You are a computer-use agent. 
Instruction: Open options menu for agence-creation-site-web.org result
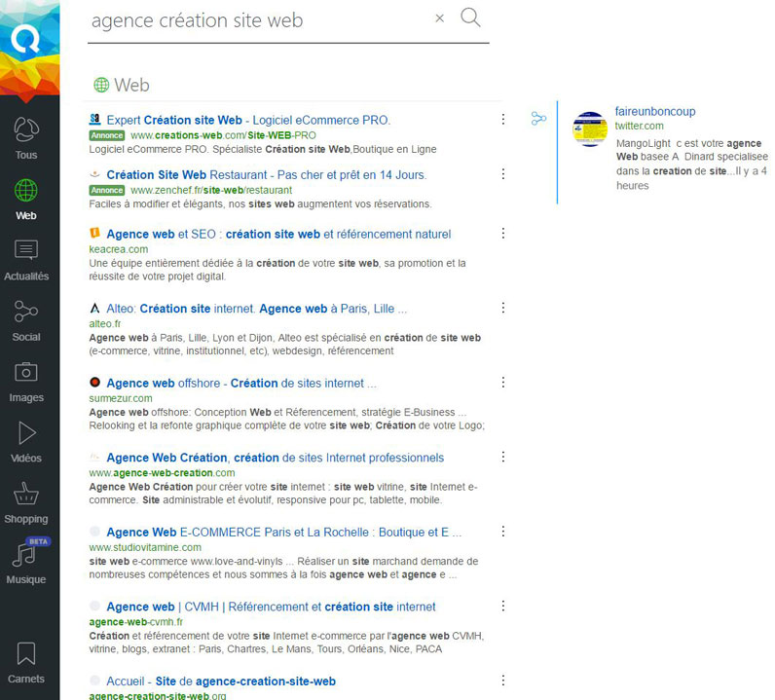coord(502,681)
